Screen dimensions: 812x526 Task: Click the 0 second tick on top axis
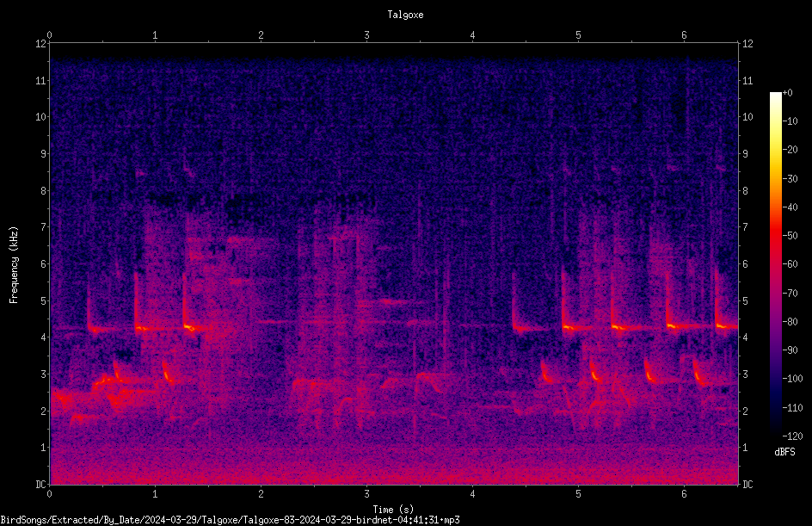(49, 35)
